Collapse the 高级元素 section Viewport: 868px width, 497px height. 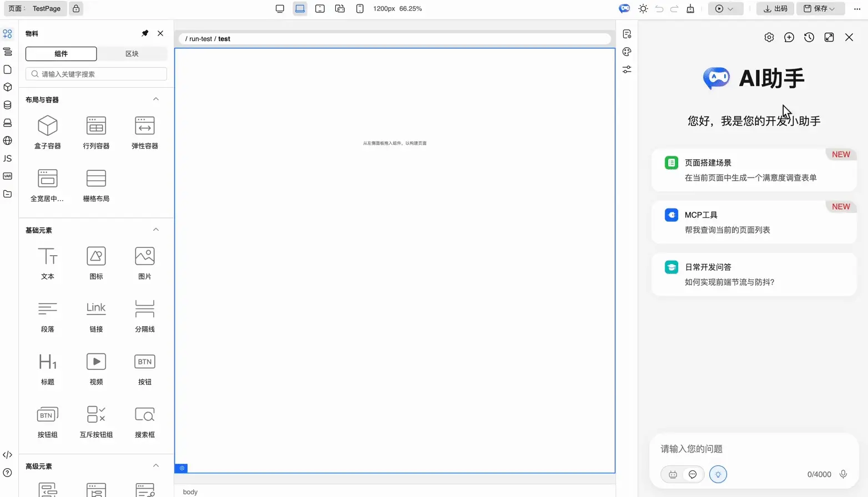(156, 466)
